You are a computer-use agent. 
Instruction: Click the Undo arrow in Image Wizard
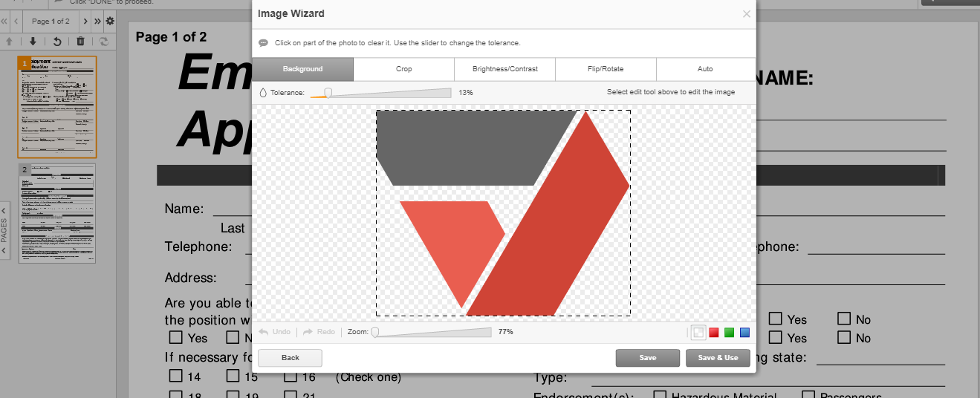point(263,332)
